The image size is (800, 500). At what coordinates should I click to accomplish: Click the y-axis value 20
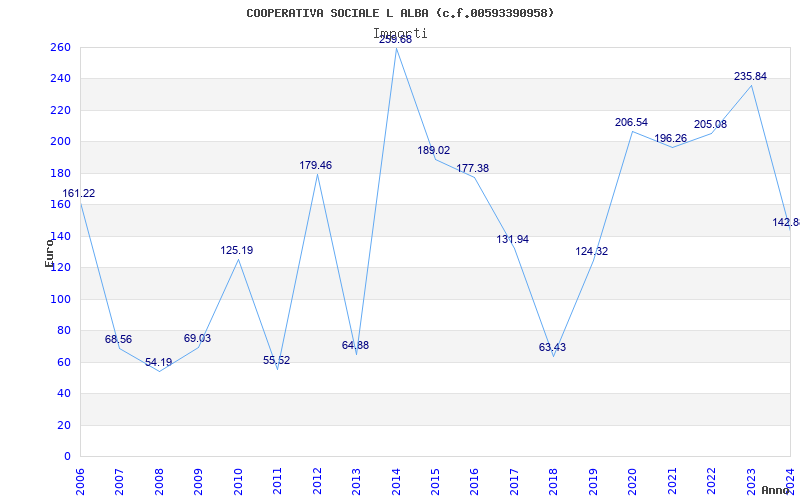tap(64, 425)
